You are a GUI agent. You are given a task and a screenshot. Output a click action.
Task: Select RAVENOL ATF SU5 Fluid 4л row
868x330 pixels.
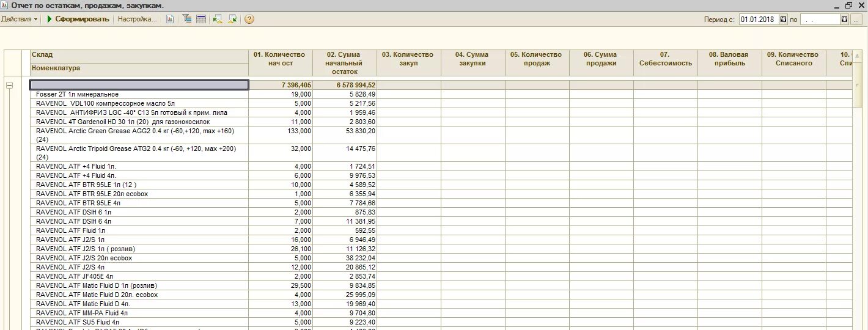139,322
